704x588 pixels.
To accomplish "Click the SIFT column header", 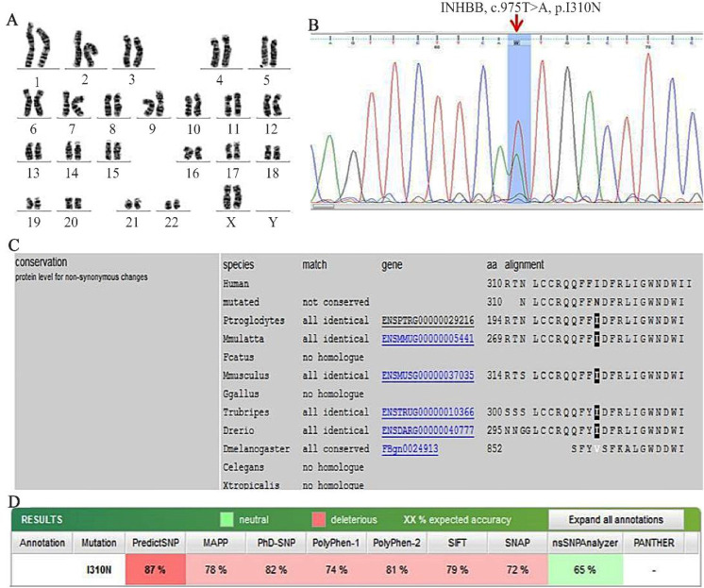I will tap(457, 543).
